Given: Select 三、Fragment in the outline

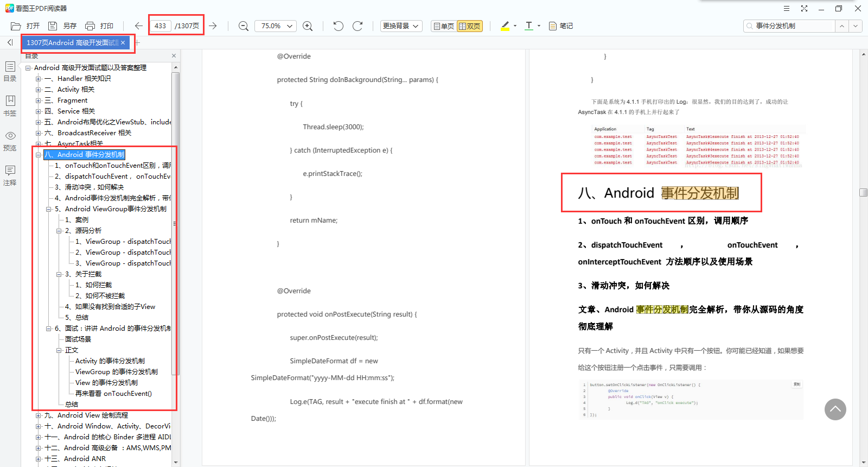Looking at the screenshot, I should (x=66, y=100).
